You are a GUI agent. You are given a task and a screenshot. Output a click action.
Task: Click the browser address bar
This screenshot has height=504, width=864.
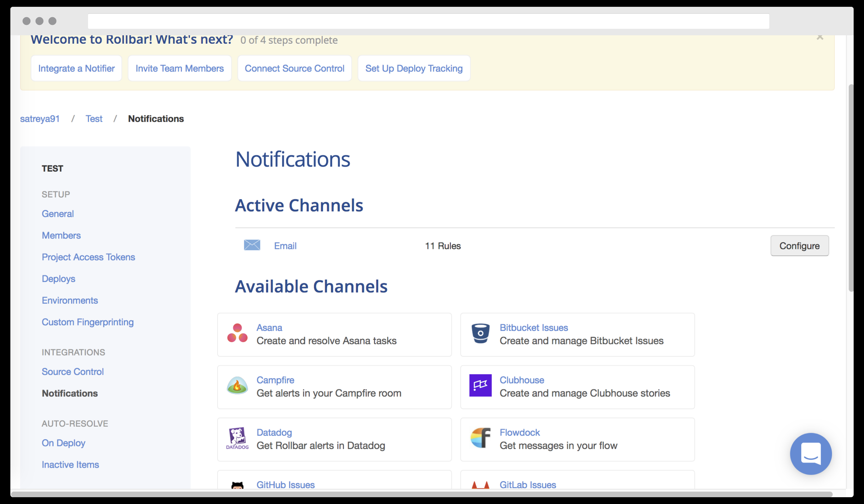pyautogui.click(x=428, y=21)
